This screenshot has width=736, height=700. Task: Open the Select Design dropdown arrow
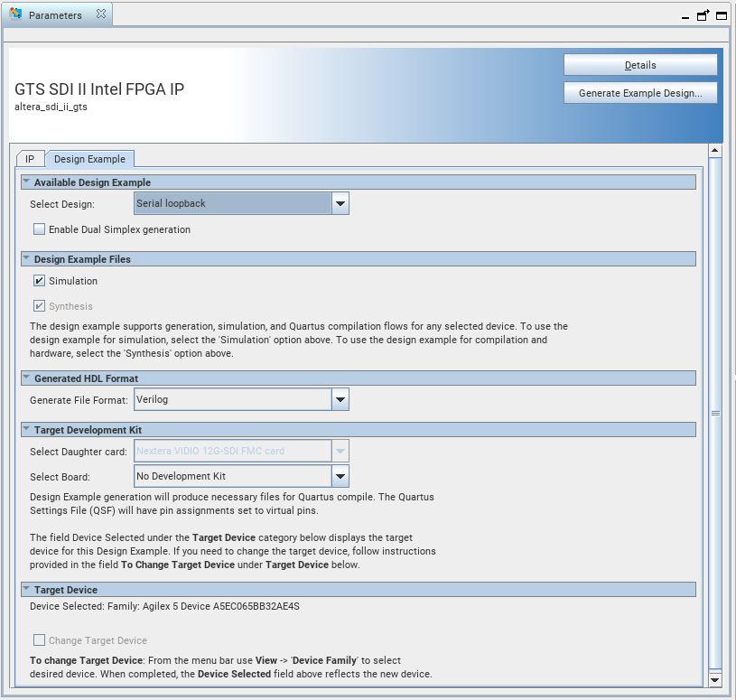pyautogui.click(x=340, y=203)
